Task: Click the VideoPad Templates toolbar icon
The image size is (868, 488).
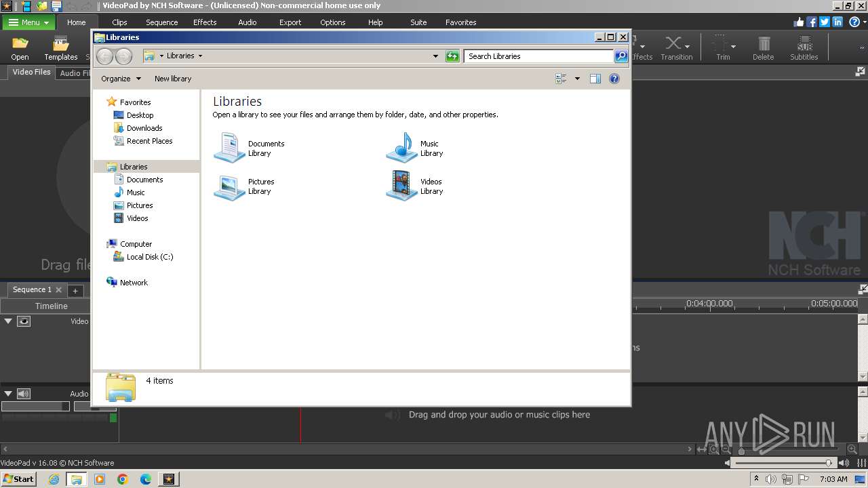Action: click(x=61, y=49)
